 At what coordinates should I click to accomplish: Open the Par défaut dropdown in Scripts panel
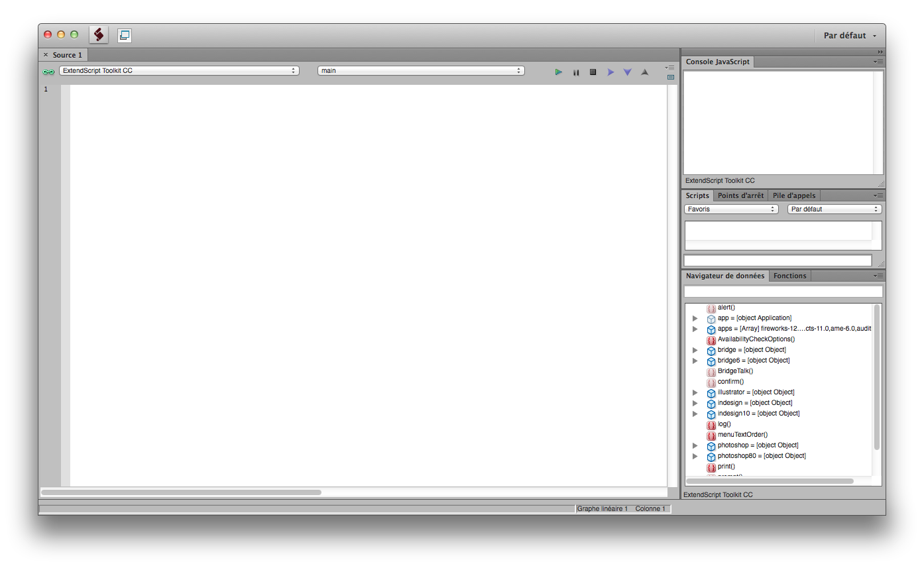tap(835, 209)
